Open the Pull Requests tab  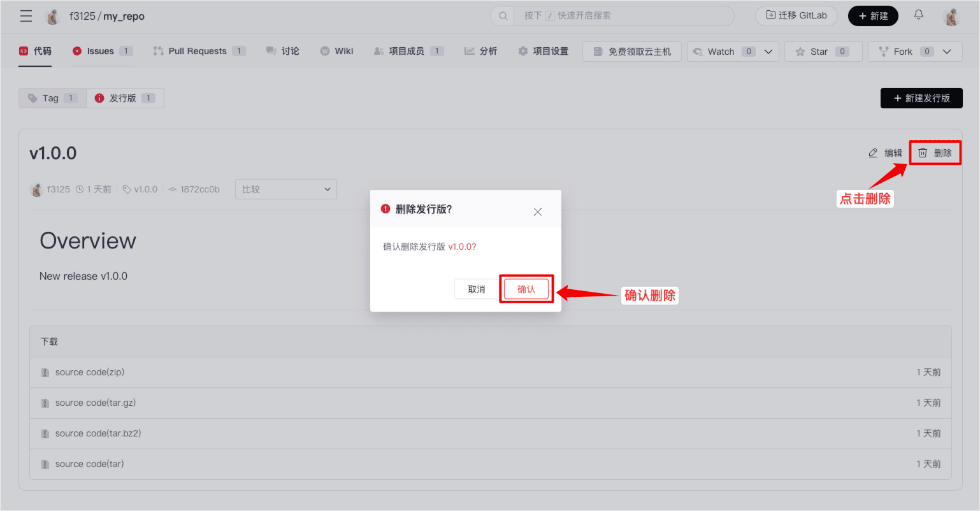[198, 51]
